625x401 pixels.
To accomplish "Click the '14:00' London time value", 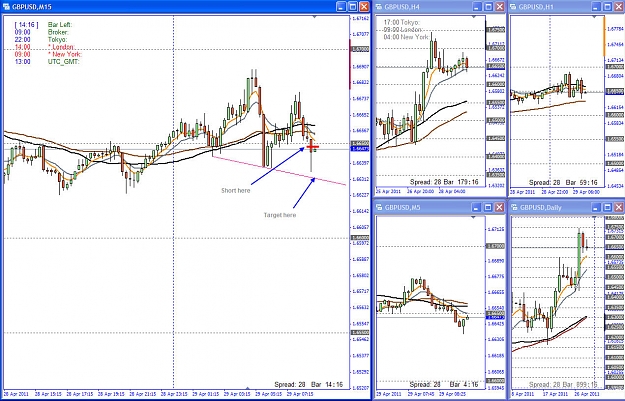I will 22,47.
